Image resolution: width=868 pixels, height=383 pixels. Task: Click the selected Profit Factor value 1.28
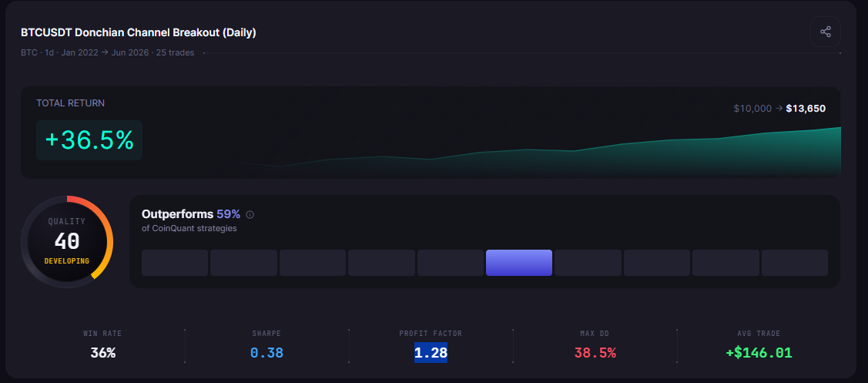point(431,352)
